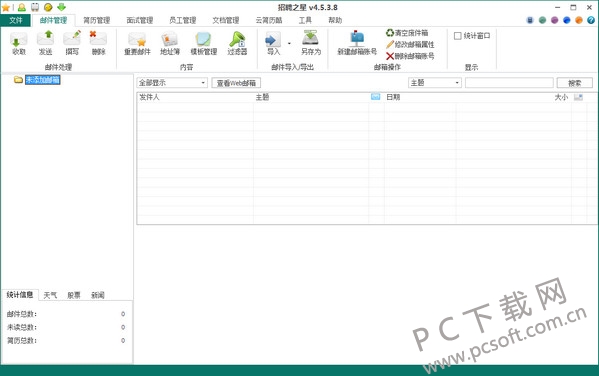
Task: Click the 收取 receive mail icon
Action: pyautogui.click(x=18, y=44)
